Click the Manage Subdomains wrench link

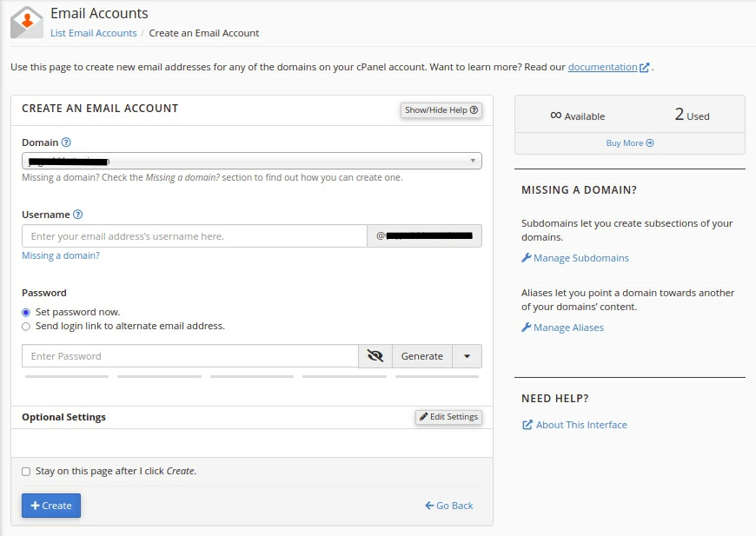(575, 258)
